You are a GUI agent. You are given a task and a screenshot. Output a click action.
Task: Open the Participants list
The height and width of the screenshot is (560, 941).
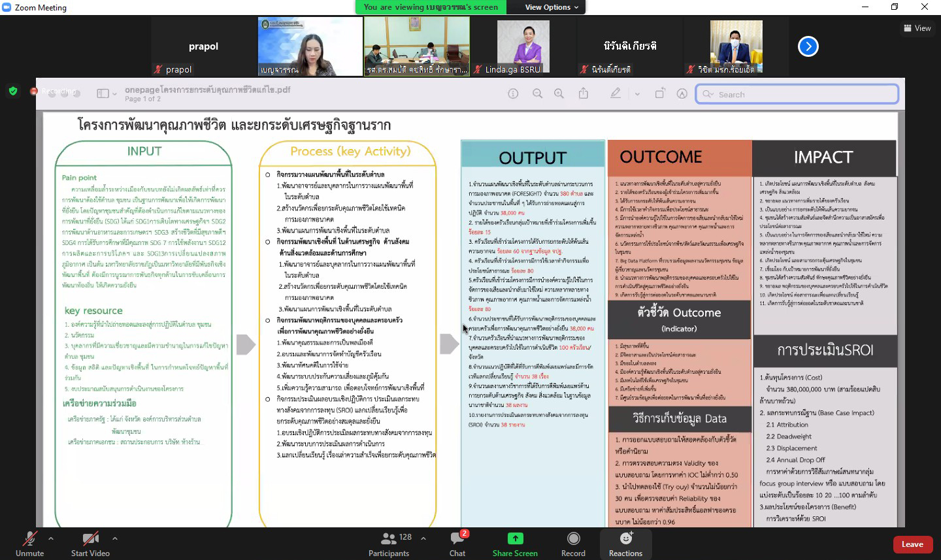tap(389, 543)
